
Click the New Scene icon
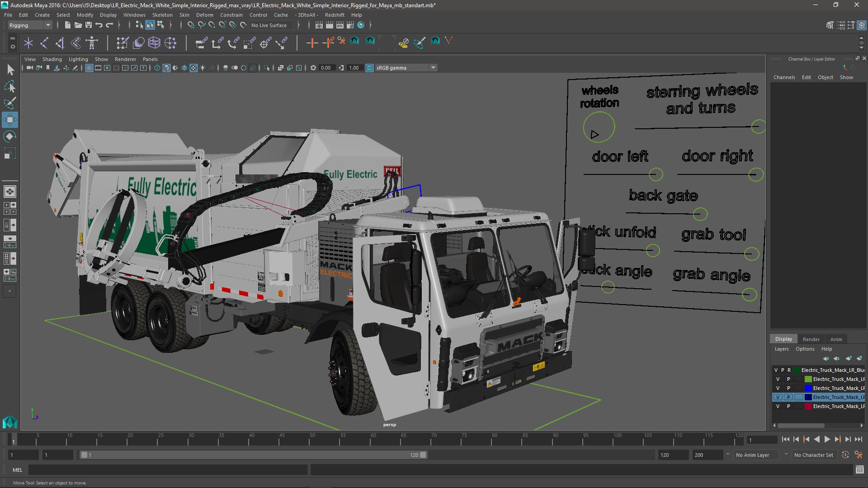pyautogui.click(x=67, y=25)
